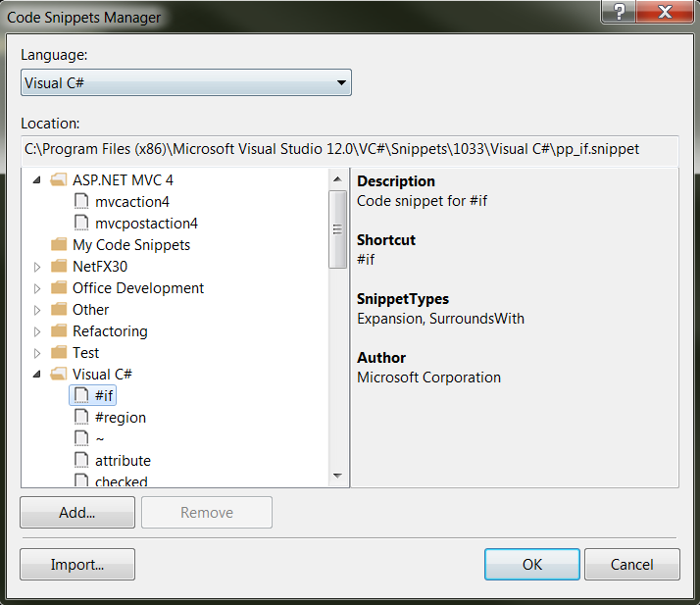
Task: Select the checked snippet
Action: [121, 481]
